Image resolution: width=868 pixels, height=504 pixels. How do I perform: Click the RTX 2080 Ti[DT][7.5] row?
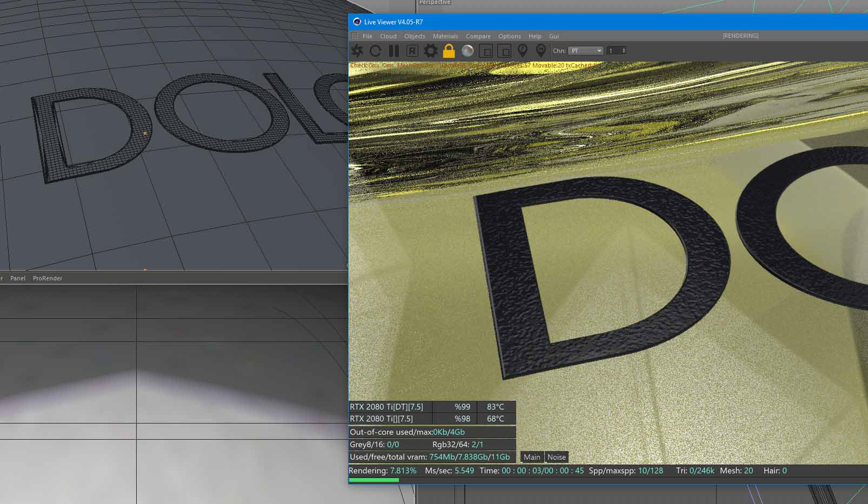tap(432, 407)
